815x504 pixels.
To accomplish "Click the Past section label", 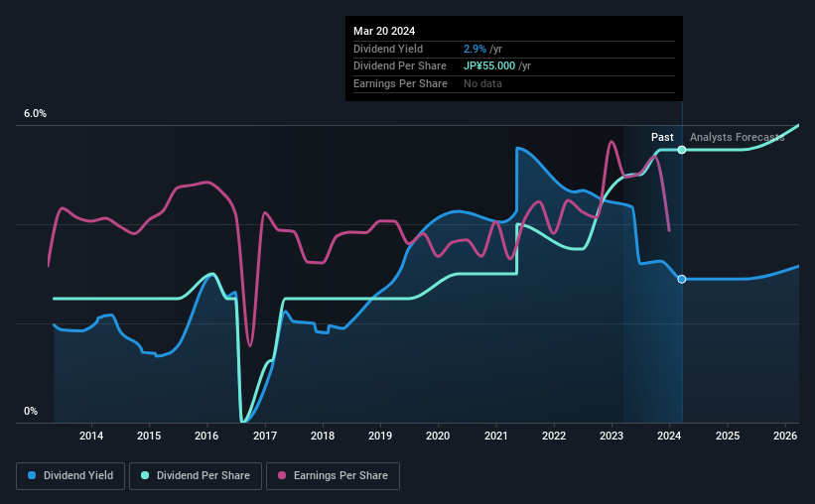I will tap(662, 137).
